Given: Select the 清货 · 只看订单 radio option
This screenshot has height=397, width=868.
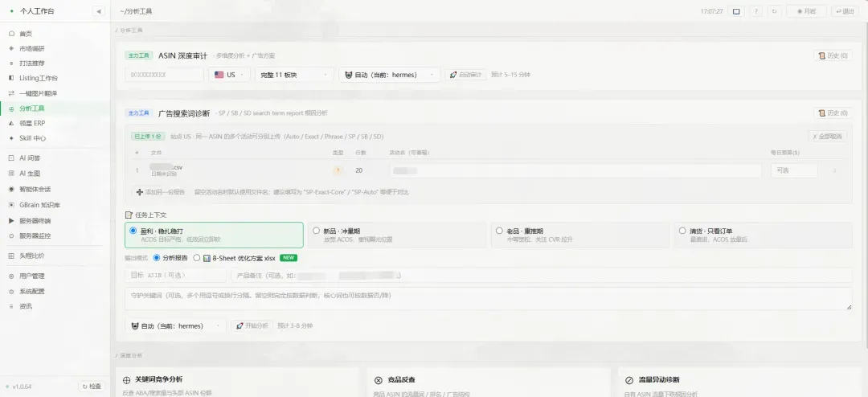Looking at the screenshot, I should tap(682, 231).
